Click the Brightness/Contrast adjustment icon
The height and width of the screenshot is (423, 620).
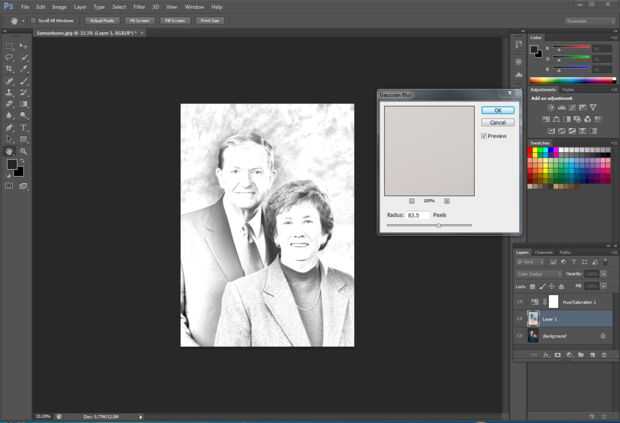[x=551, y=108]
